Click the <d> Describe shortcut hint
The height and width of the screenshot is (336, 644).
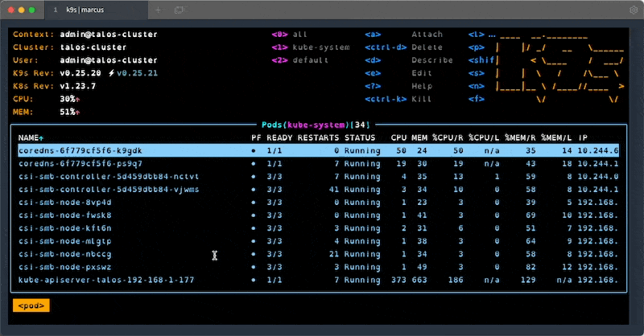(409, 60)
